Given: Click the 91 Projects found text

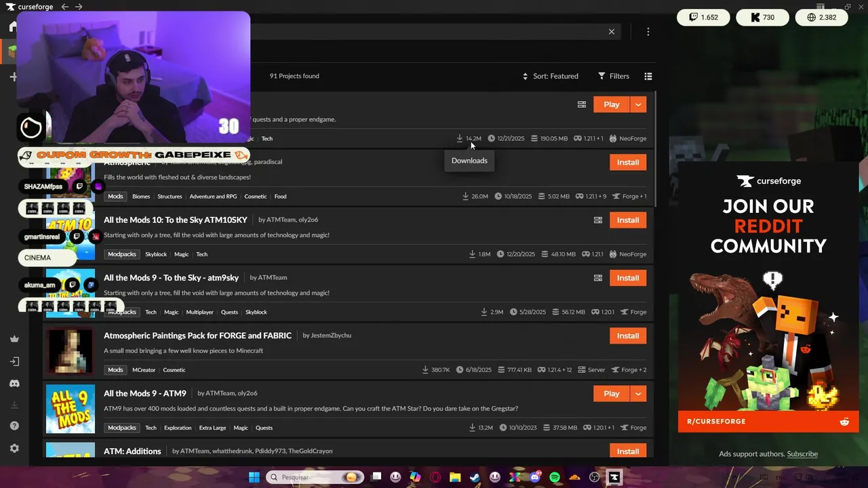Looking at the screenshot, I should coord(294,76).
